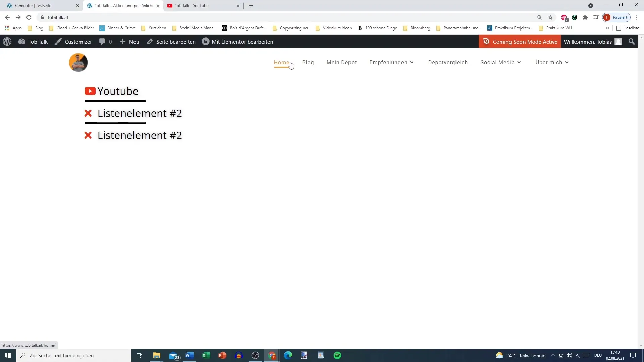644x362 pixels.
Task: Go to Home in site navigation
Action: 282,63
